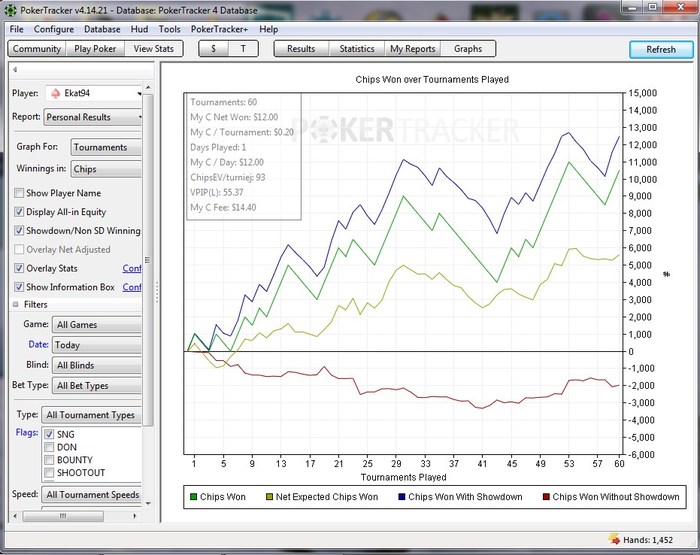Open the File menu

17,29
